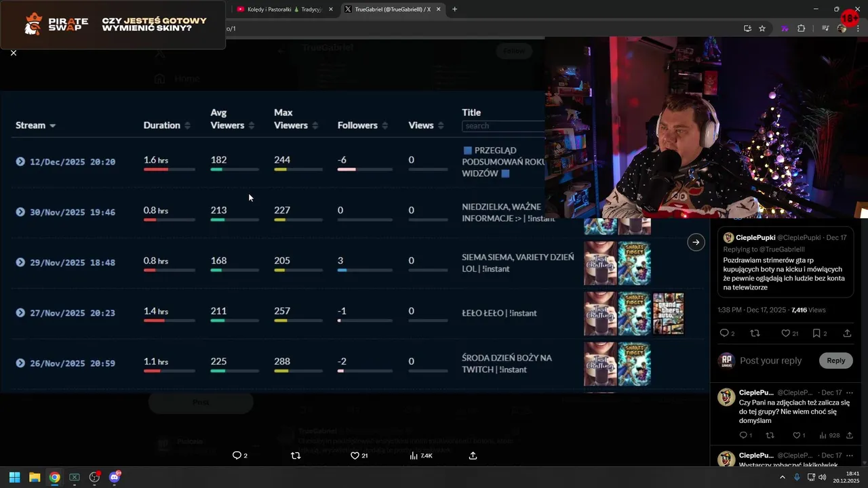
Task: Click Just Chatting thumbnail in 26/Nov row
Action: pyautogui.click(x=601, y=364)
